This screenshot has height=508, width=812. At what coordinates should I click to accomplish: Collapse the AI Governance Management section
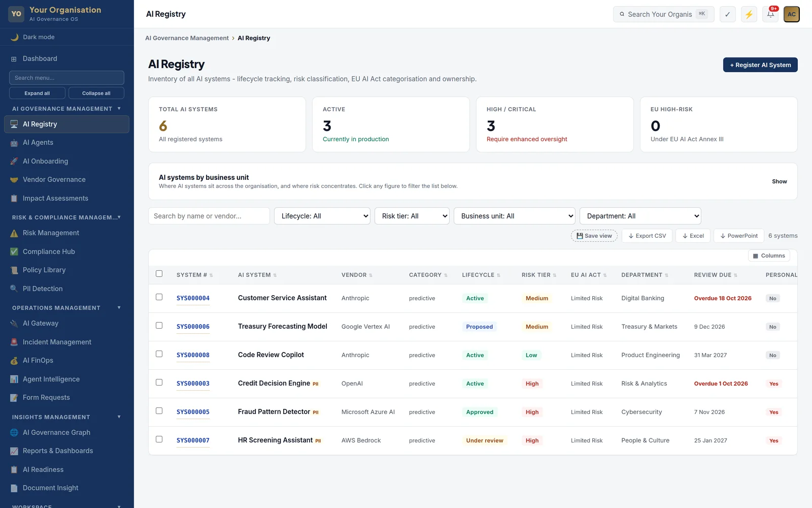(67, 109)
